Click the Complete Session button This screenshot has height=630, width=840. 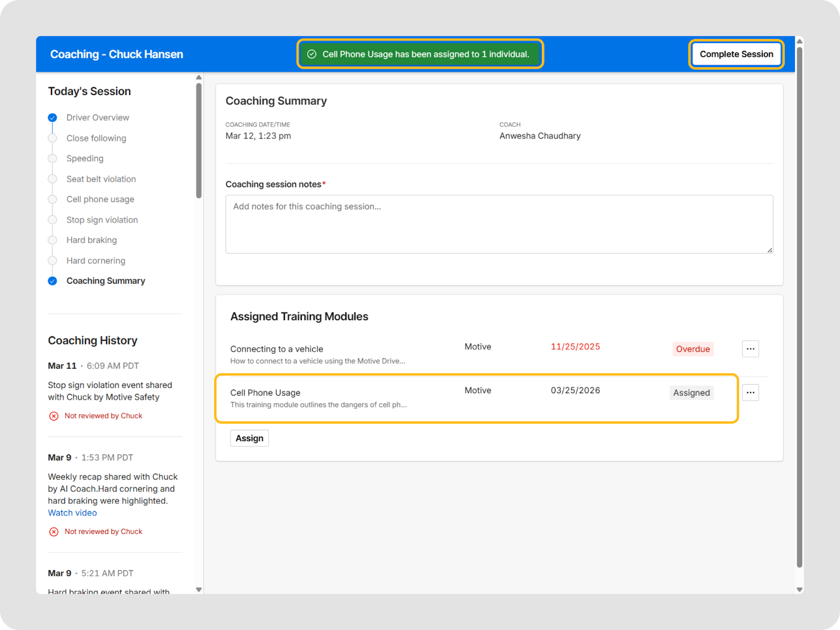point(736,54)
